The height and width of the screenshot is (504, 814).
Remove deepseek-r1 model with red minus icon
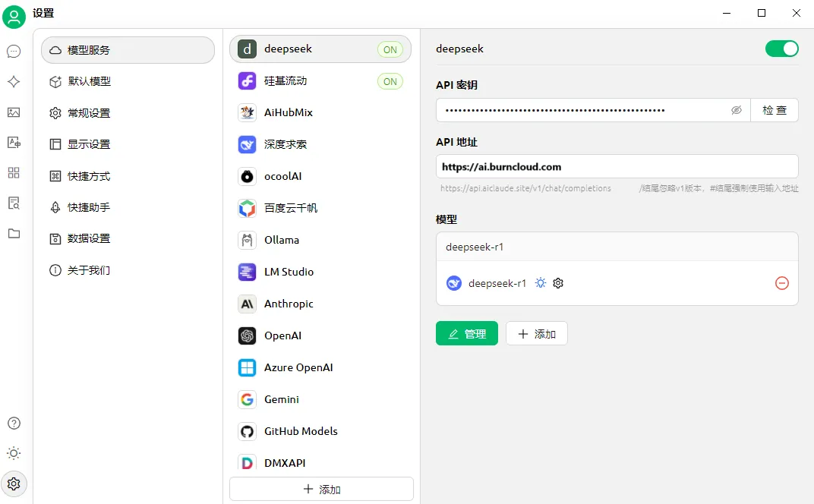pos(781,283)
